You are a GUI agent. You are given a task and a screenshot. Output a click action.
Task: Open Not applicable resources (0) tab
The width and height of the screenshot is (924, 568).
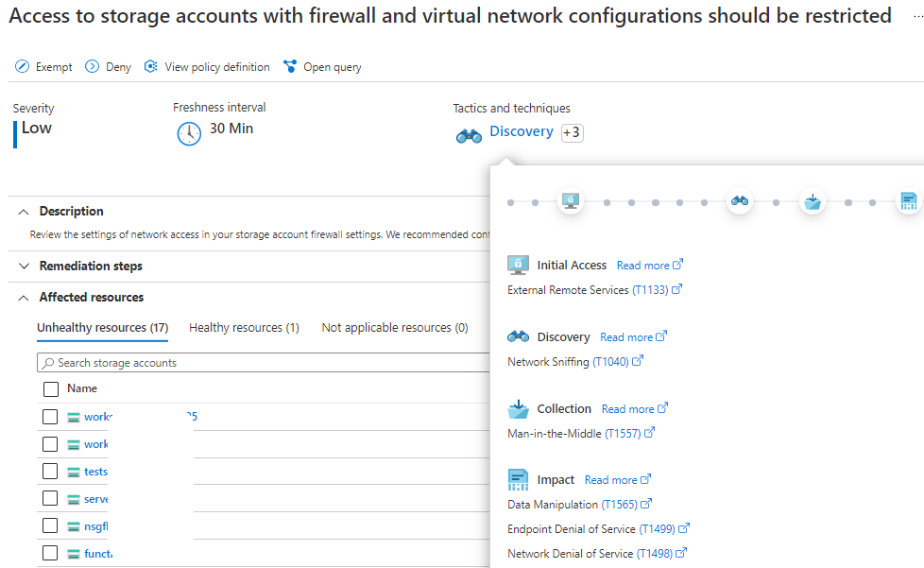(x=394, y=328)
